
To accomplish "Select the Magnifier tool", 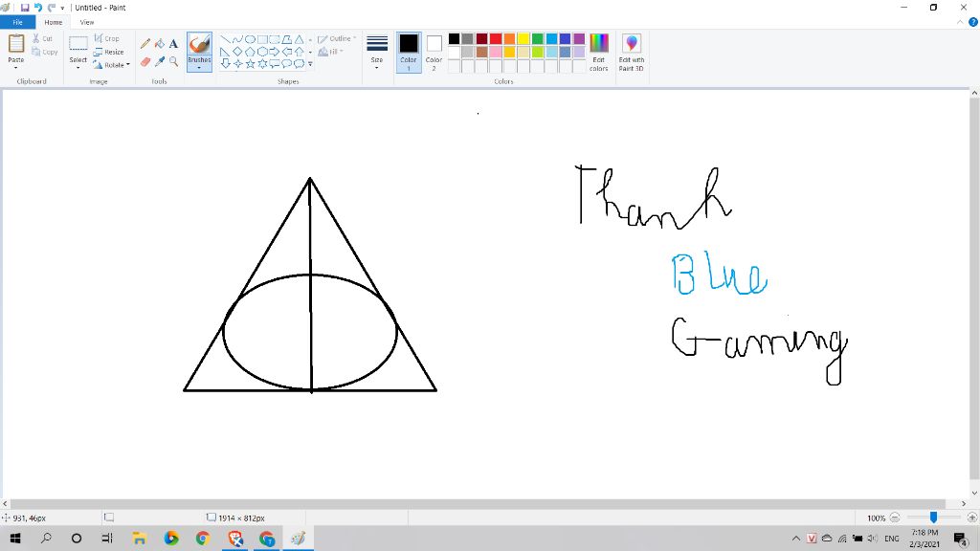I will tap(174, 62).
